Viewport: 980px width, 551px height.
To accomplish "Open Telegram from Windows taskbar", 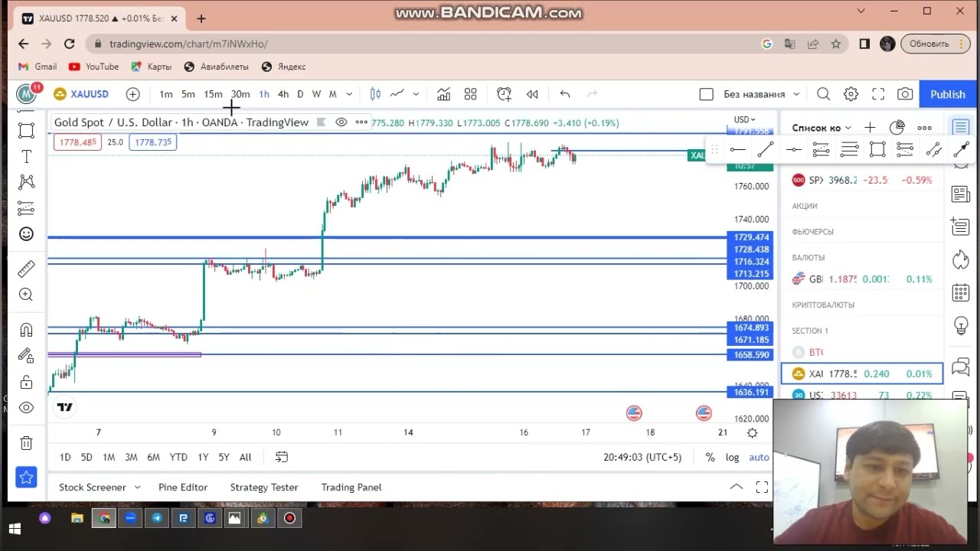I will (x=157, y=518).
